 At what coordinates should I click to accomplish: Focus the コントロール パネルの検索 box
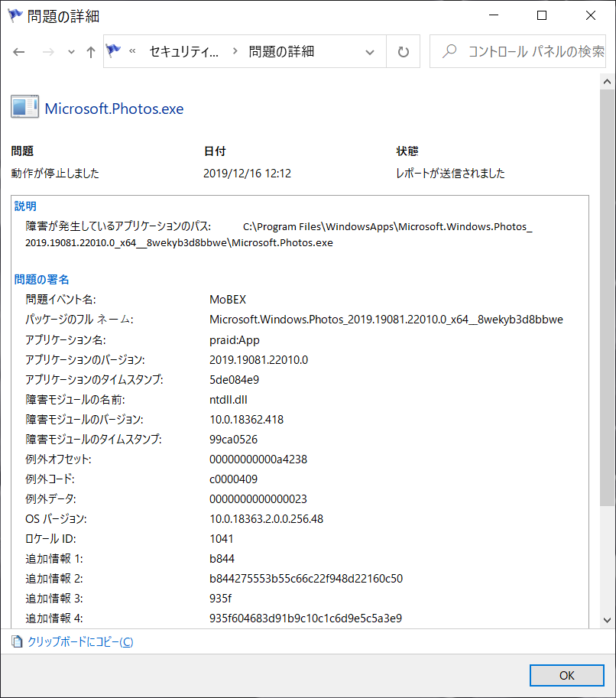point(517,52)
